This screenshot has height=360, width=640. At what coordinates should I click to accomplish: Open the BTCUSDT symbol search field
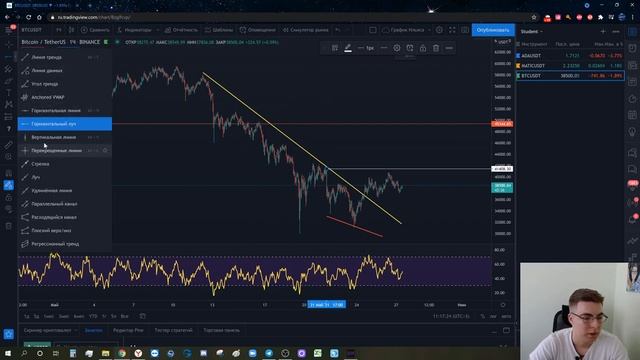[32, 30]
